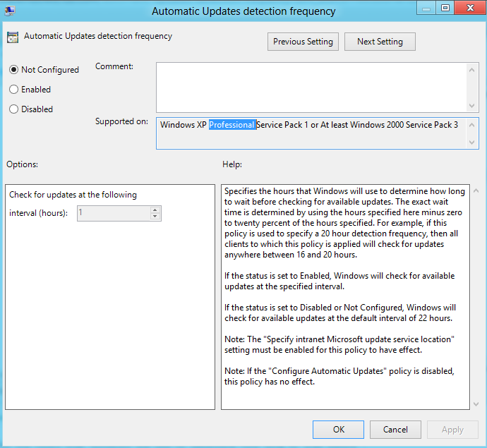This screenshot has height=448, width=487.
Task: Confirm with the OK button
Action: 338,430
